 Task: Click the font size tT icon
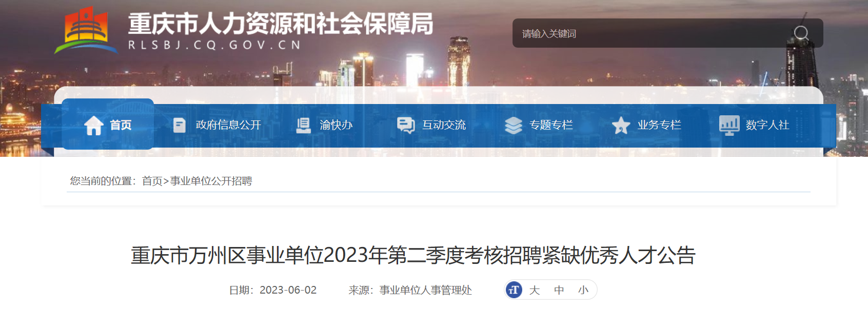click(514, 290)
